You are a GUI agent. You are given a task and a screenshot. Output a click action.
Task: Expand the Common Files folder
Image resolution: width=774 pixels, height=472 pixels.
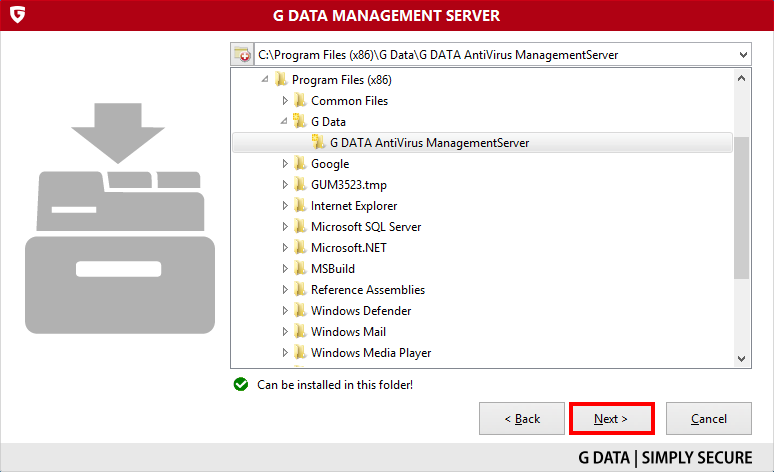pyautogui.click(x=285, y=101)
